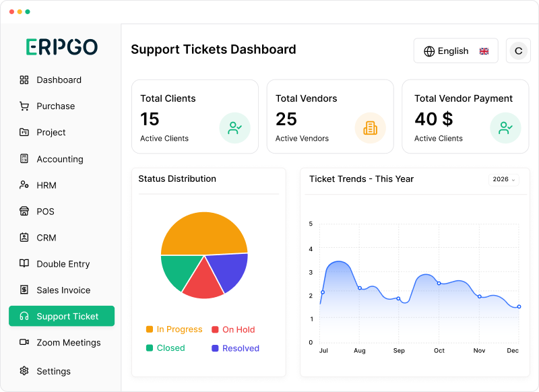Click the Double Entry book icon
The image size is (539, 392).
[24, 263]
